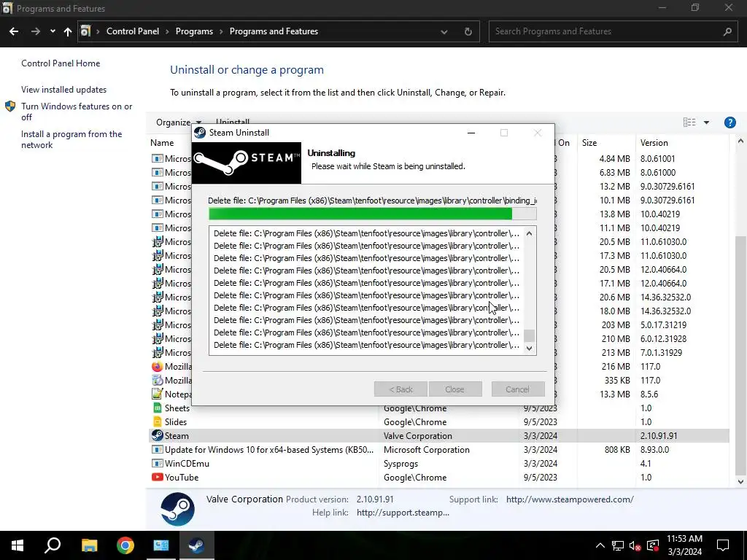The image size is (747, 560).
Task: Click the support link steampowered.com
Action: 570,499
